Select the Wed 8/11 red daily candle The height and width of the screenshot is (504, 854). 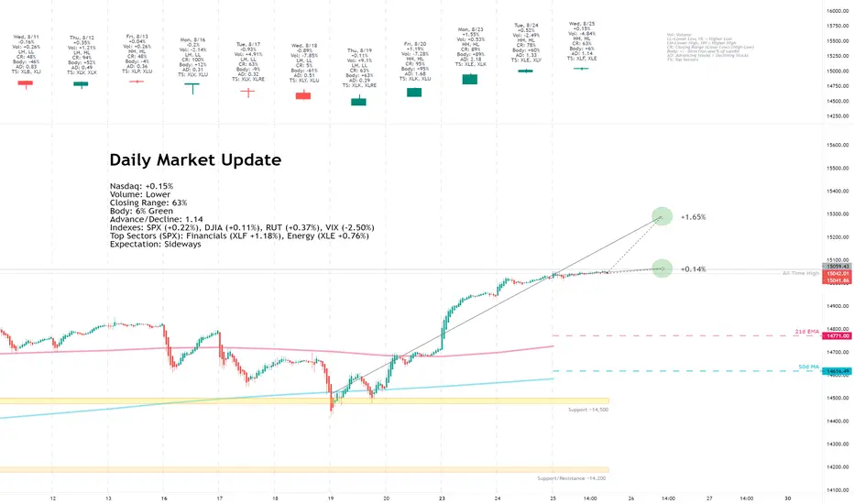25,83
